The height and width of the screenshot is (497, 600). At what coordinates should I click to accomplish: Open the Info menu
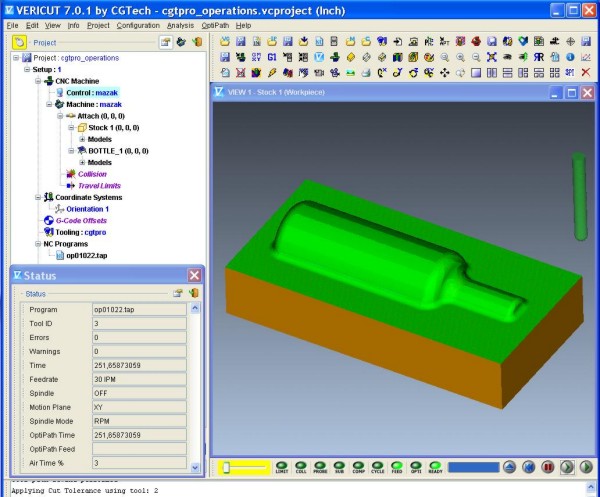click(x=73, y=25)
